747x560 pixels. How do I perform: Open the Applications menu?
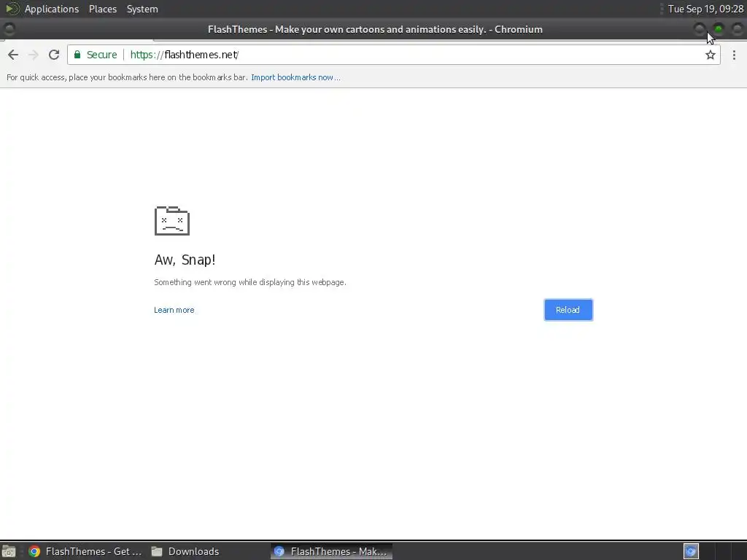[x=52, y=9]
